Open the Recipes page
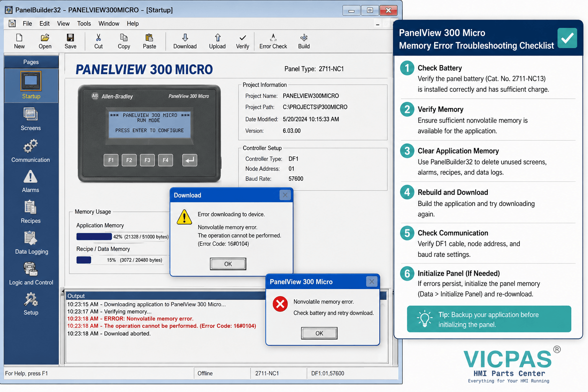Image resolution: width=588 pixels, height=392 pixels. point(31,212)
